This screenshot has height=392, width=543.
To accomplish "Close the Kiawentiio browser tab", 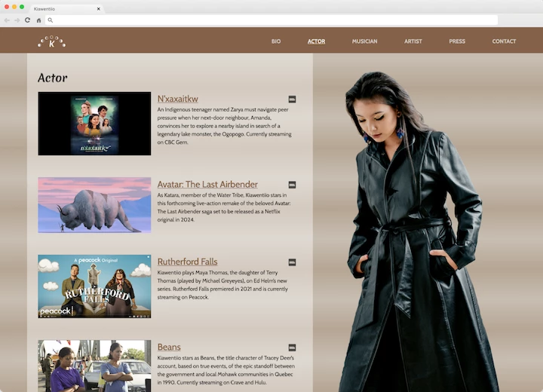I will (98, 9).
